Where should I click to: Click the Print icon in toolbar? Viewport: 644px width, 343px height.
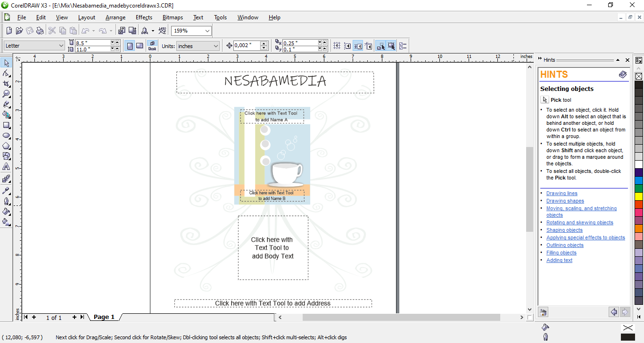[40, 31]
